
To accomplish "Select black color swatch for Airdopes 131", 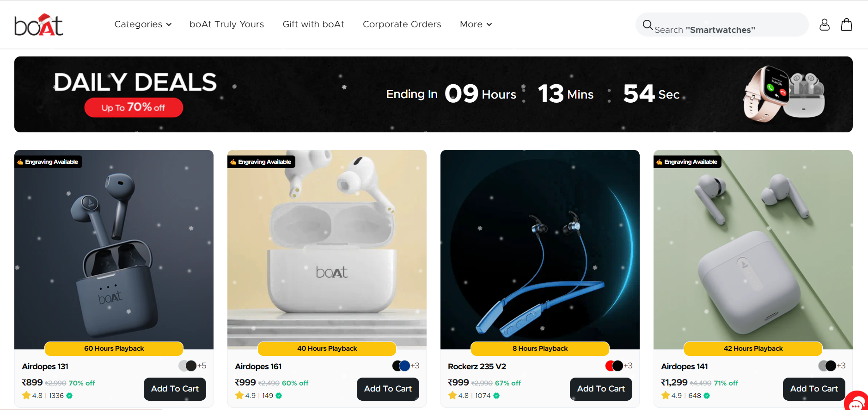I will coord(191,366).
